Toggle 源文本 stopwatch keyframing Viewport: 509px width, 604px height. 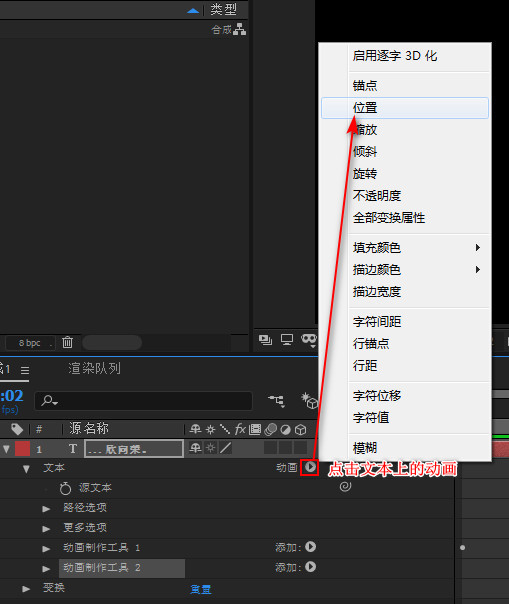[x=65, y=488]
